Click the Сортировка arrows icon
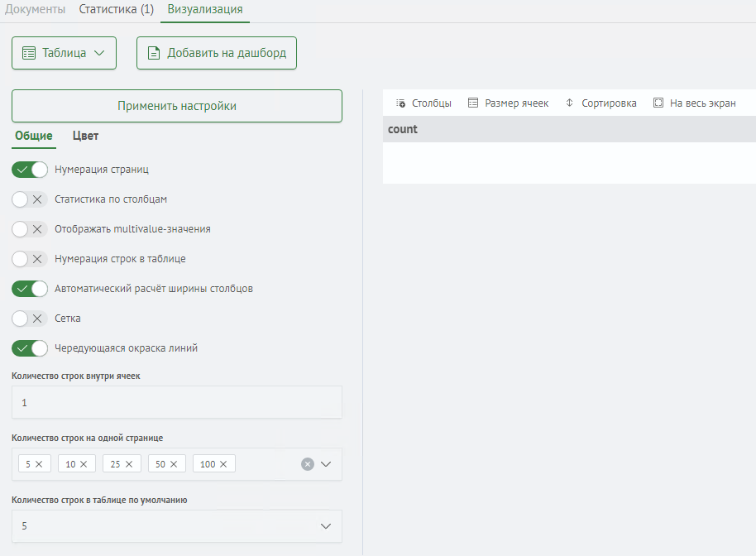 pyautogui.click(x=569, y=103)
